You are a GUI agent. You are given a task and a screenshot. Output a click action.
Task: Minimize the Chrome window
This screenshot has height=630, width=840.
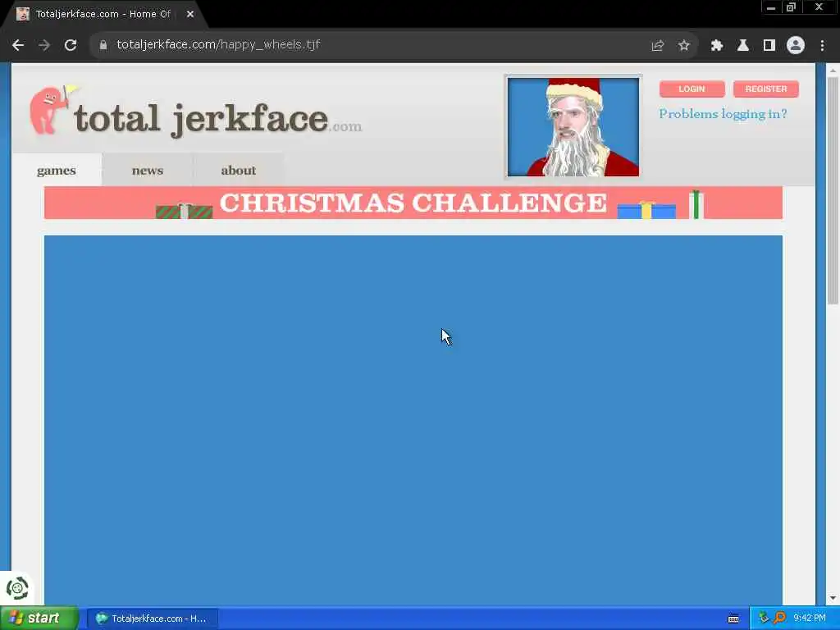coord(771,7)
